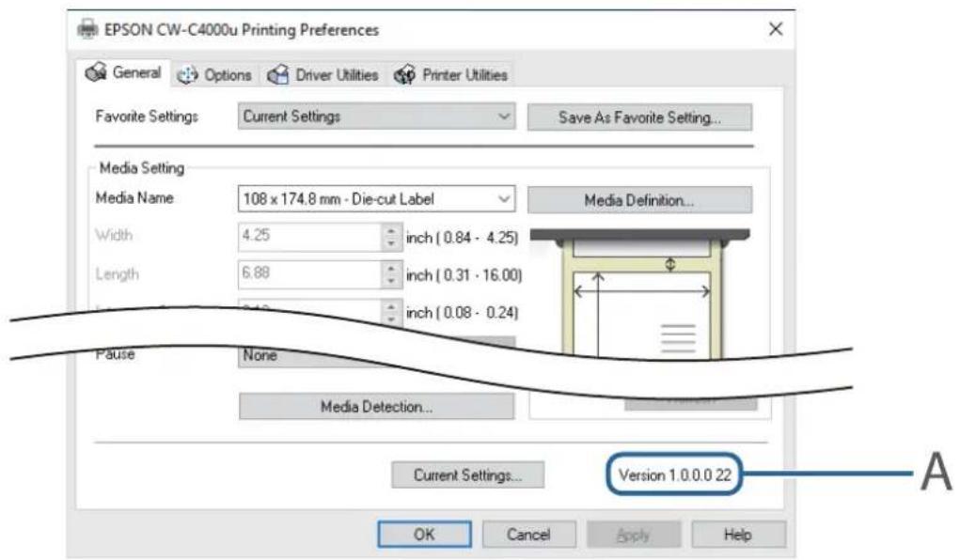Click the Current Settings button
Image resolution: width=960 pixels, height=560 pixels.
(x=467, y=474)
